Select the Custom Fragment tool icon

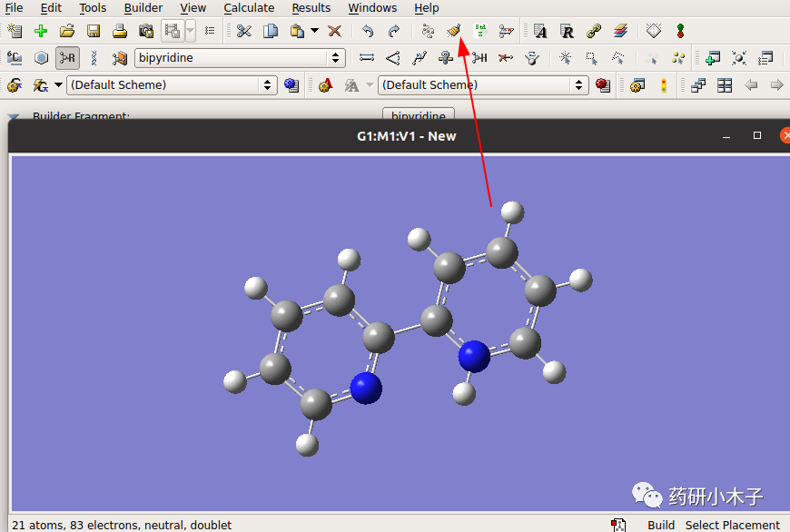click(x=119, y=58)
